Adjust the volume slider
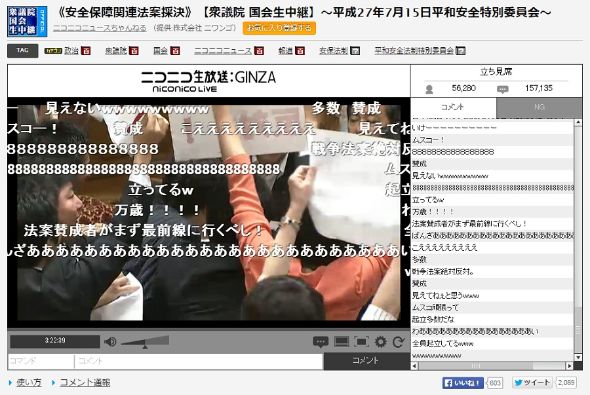This screenshot has width=590, height=395. (x=145, y=342)
